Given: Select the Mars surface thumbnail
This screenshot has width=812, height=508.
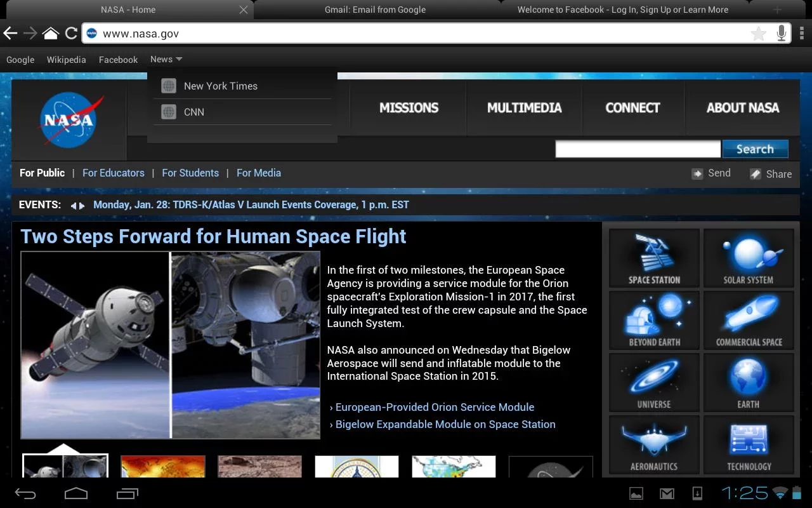Looking at the screenshot, I should pyautogui.click(x=260, y=467).
